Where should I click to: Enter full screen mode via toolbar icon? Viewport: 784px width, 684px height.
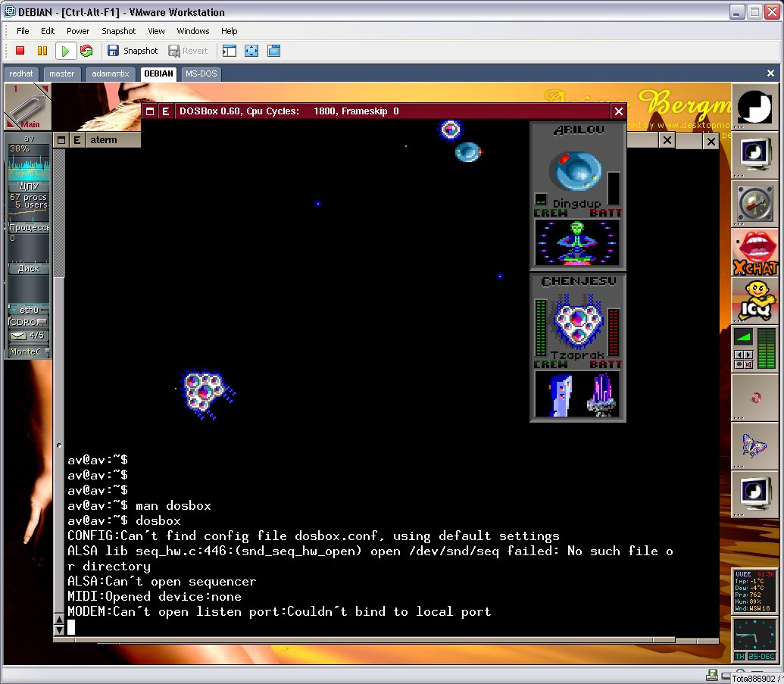[251, 51]
